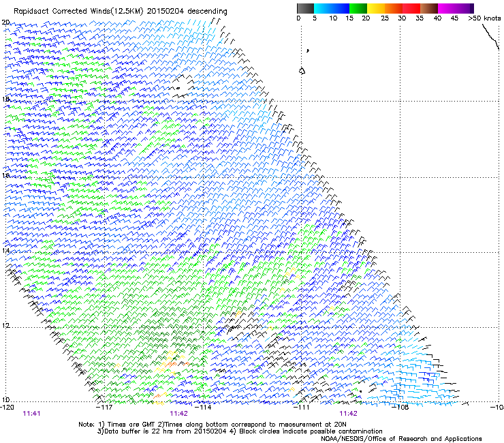
Task: Click longitude label '-114' on bottom axis
Action: (x=204, y=408)
